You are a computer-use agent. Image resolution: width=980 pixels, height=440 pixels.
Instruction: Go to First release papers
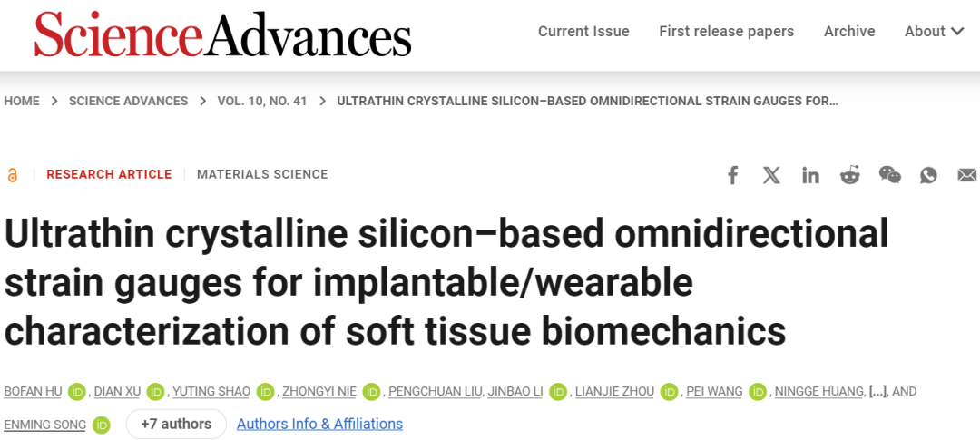[x=726, y=32]
